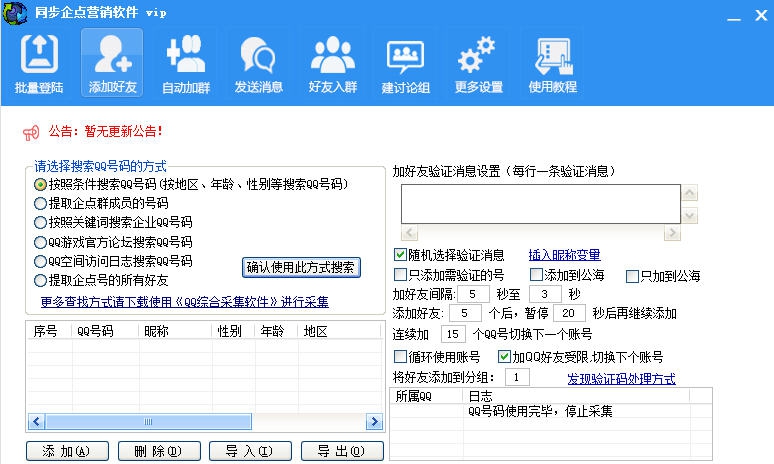774x464 pixels.
Task: Open the 自动加群 auto join group tool
Action: [x=186, y=63]
